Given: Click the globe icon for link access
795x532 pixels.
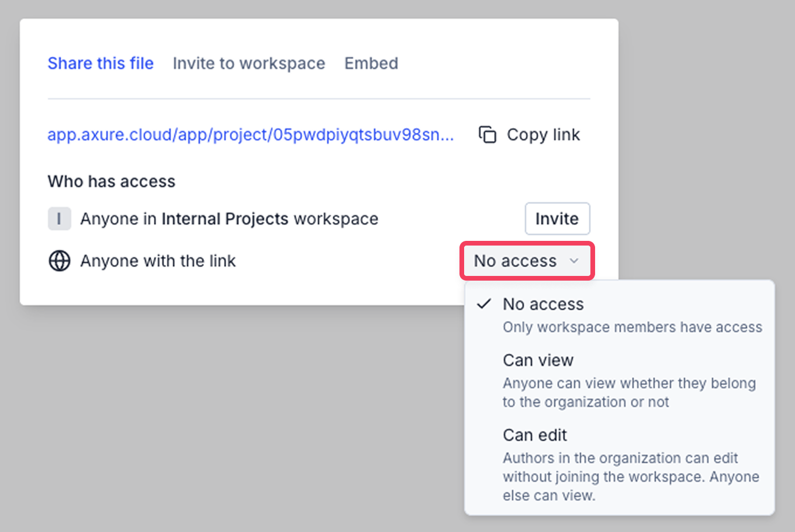Looking at the screenshot, I should [x=59, y=261].
